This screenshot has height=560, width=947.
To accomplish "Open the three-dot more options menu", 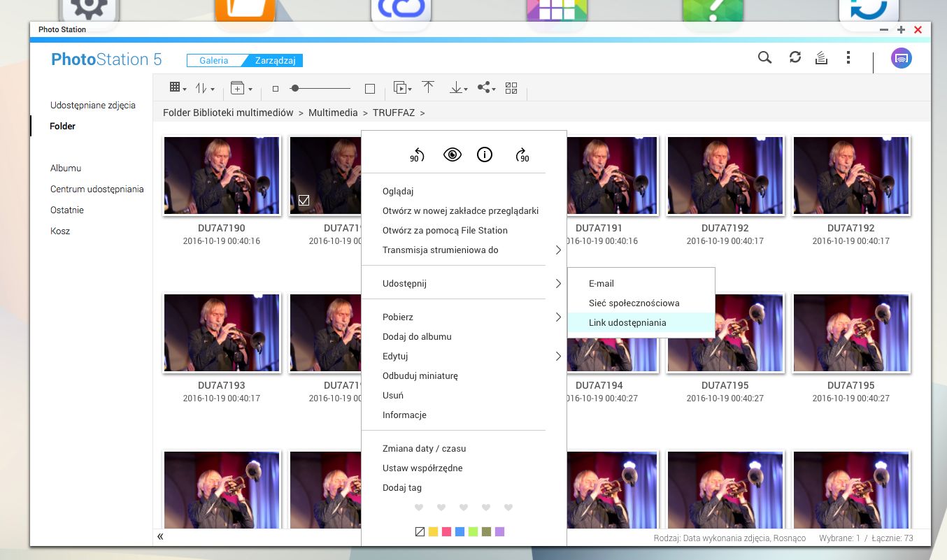I will (848, 58).
